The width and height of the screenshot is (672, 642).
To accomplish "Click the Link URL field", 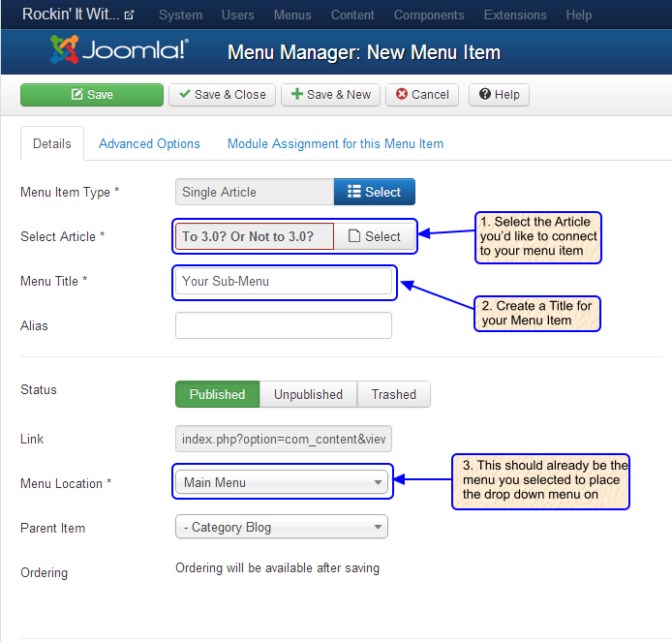I will 284,439.
